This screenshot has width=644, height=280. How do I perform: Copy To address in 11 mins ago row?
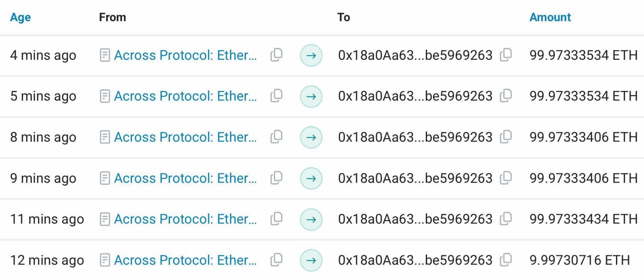506,219
